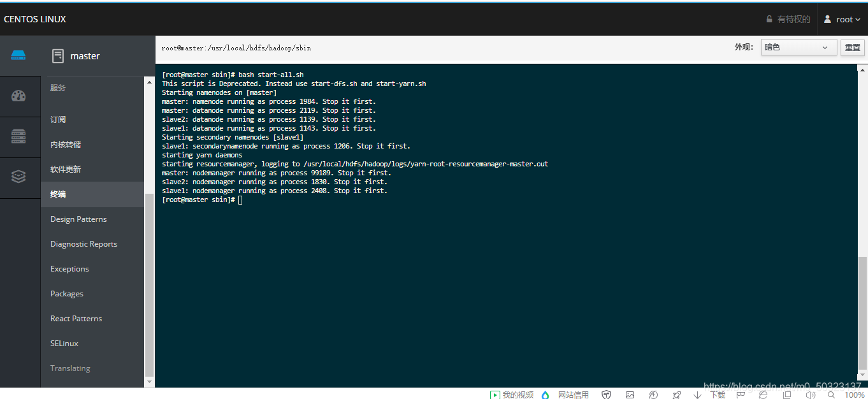868x399 pixels.
Task: Open the appearance theme dropdown
Action: pyautogui.click(x=799, y=47)
